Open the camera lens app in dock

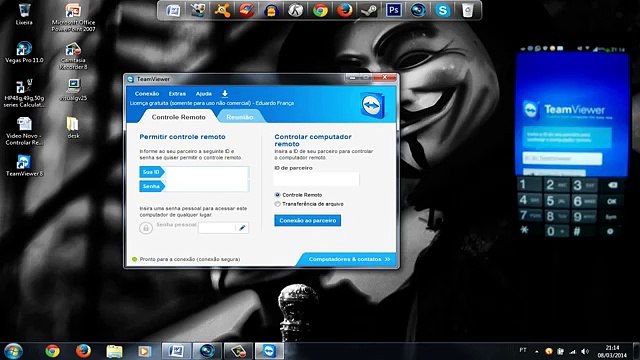coord(418,10)
